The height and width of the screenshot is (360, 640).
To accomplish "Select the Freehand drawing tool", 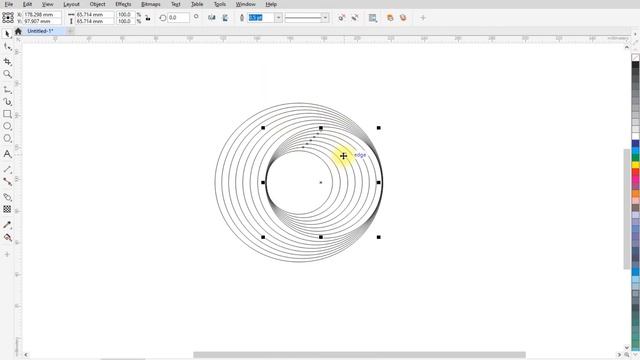I will [7, 90].
